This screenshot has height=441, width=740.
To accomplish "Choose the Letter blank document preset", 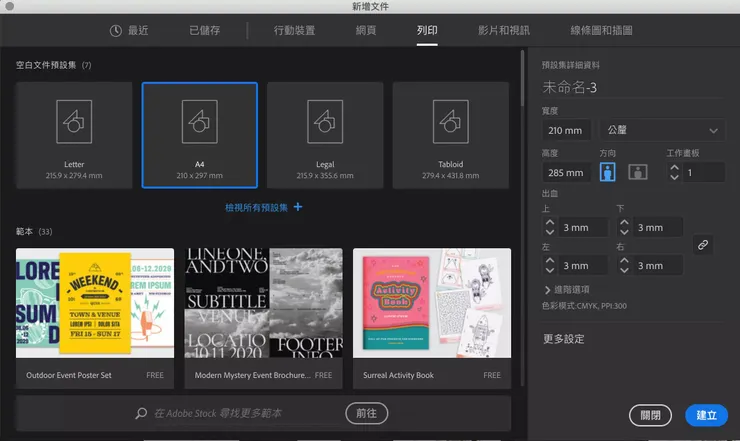I will 74,136.
